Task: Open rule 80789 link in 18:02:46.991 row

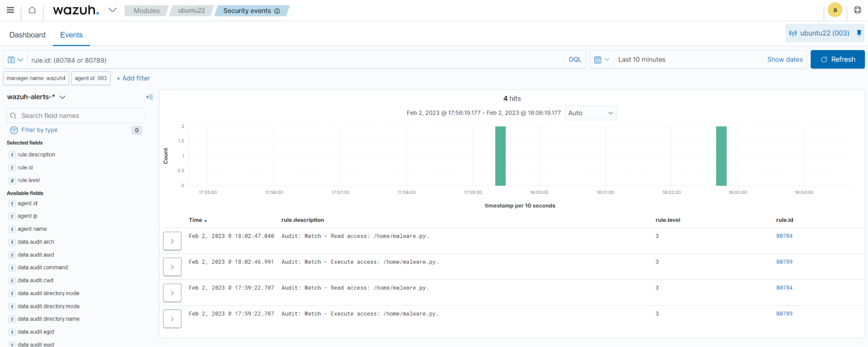Action: [784, 262]
